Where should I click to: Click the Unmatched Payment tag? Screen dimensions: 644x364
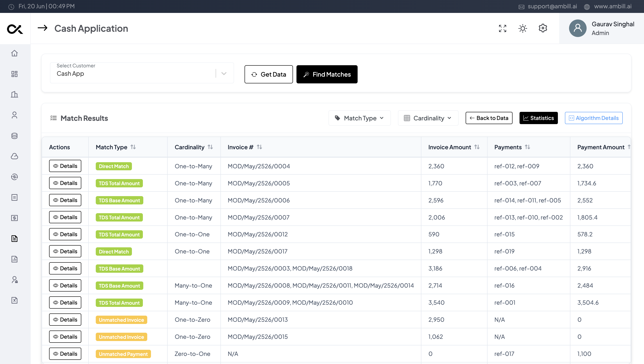(123, 354)
